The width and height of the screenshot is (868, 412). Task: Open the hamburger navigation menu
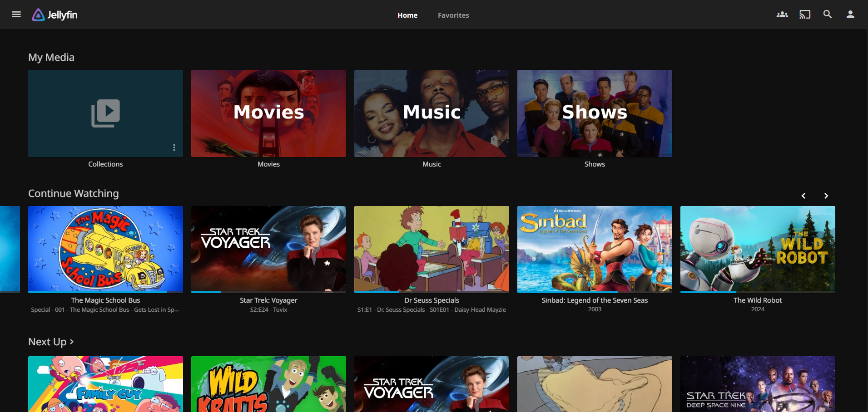click(16, 15)
